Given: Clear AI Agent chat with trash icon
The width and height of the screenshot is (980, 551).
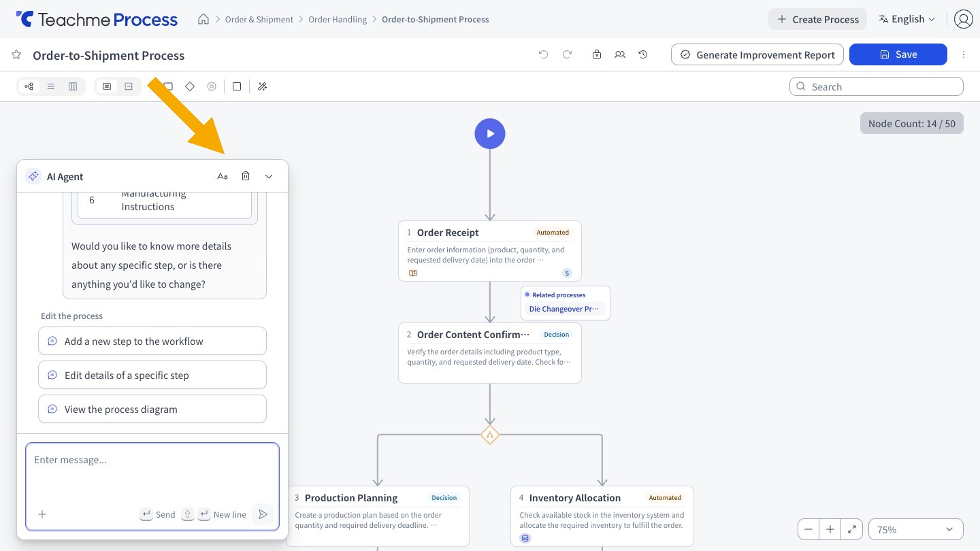Looking at the screenshot, I should (x=246, y=176).
